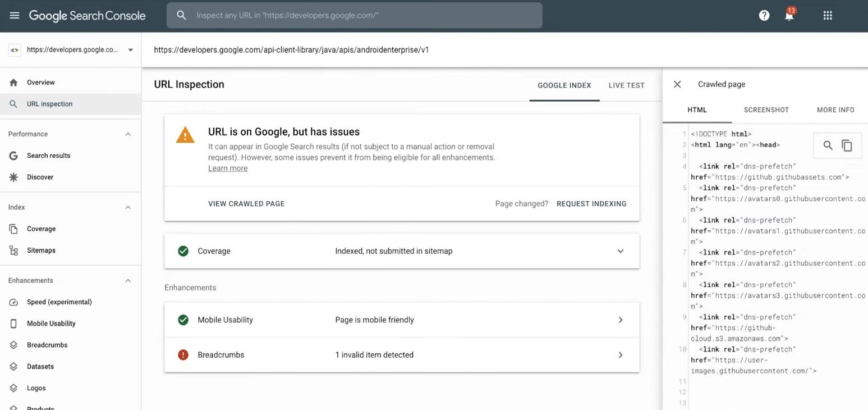The height and width of the screenshot is (410, 868).
Task: Click the URL inspection search field
Action: (x=359, y=16)
